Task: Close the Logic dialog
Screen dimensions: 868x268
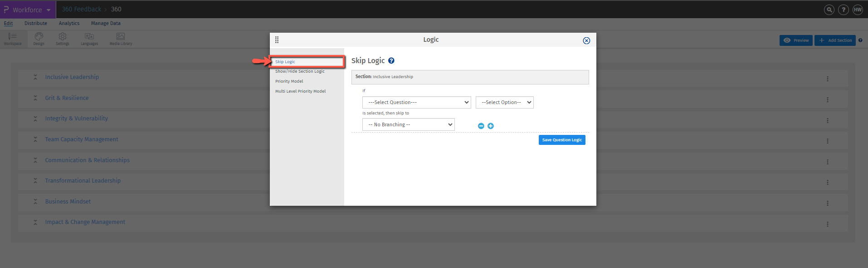Action: [586, 41]
